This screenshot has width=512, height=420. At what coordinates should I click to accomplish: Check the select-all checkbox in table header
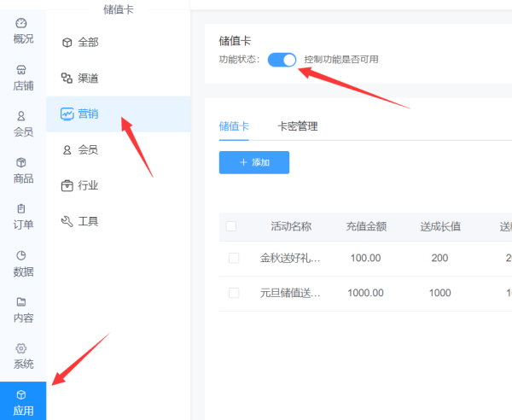[x=231, y=226]
